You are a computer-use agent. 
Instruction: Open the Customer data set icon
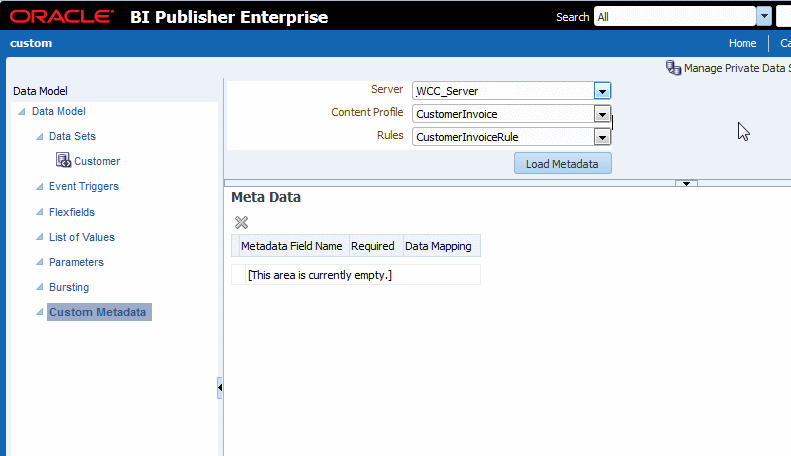tap(63, 160)
